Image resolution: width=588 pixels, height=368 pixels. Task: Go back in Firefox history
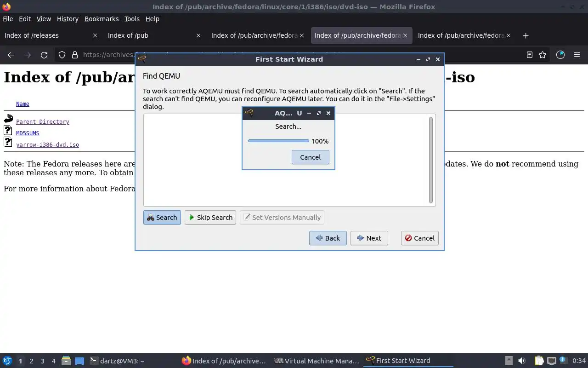pos(11,55)
